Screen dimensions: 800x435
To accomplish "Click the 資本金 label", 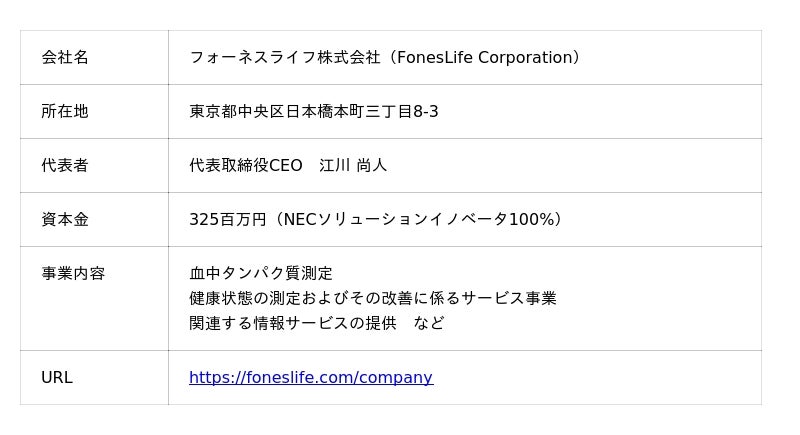I will pos(65,220).
